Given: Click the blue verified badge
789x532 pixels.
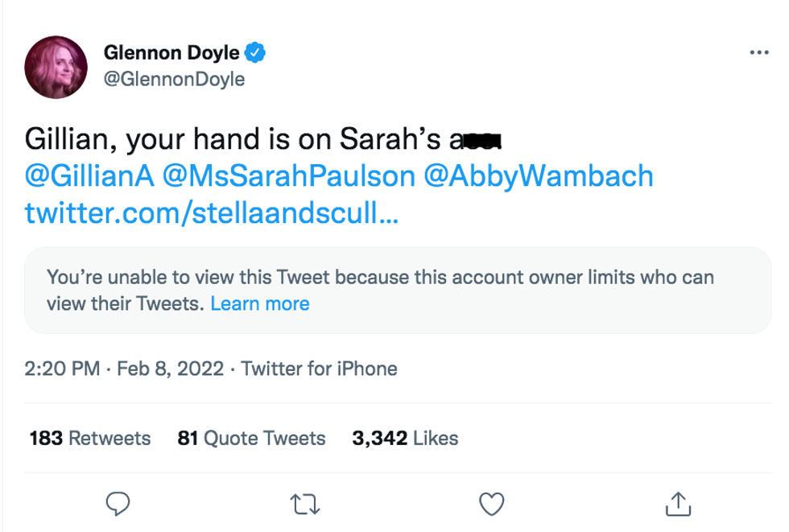Looking at the screenshot, I should 256,54.
